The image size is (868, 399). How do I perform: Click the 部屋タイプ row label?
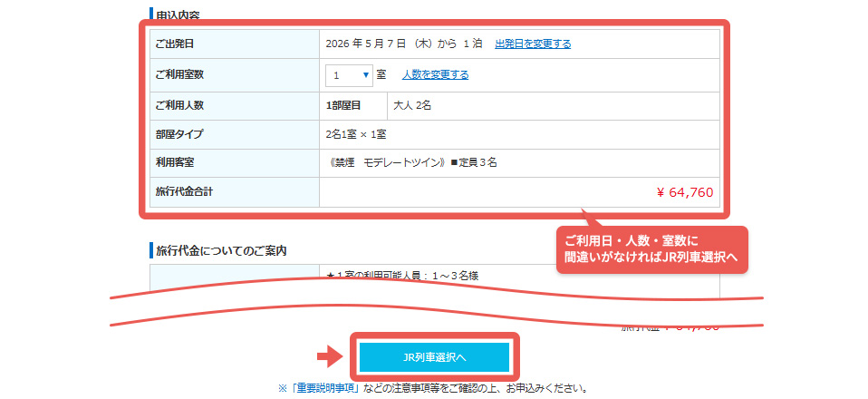(179, 134)
